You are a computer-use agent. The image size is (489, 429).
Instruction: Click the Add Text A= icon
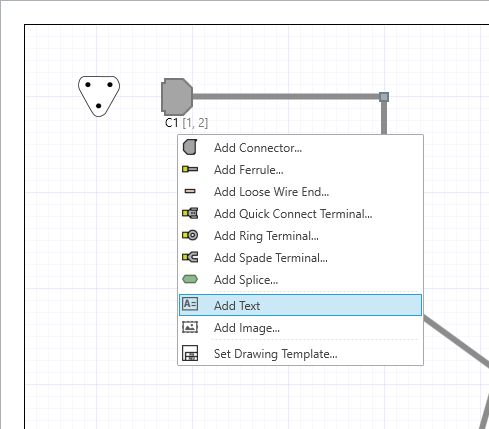click(x=190, y=304)
